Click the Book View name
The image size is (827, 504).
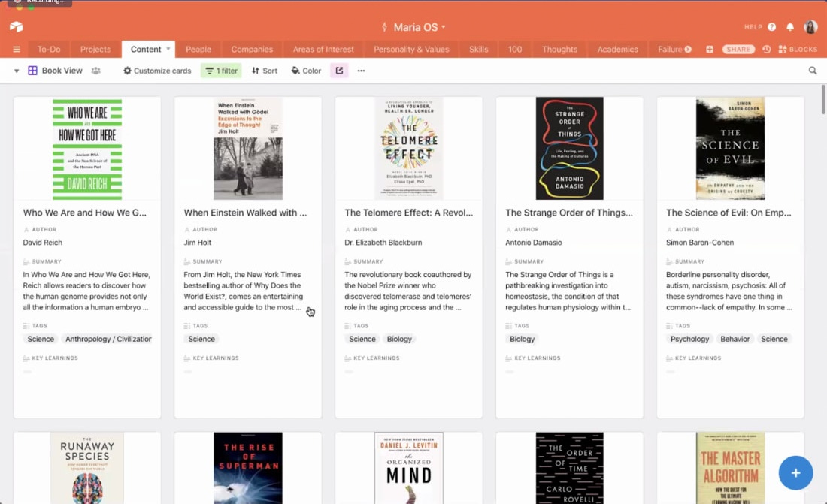coord(62,71)
